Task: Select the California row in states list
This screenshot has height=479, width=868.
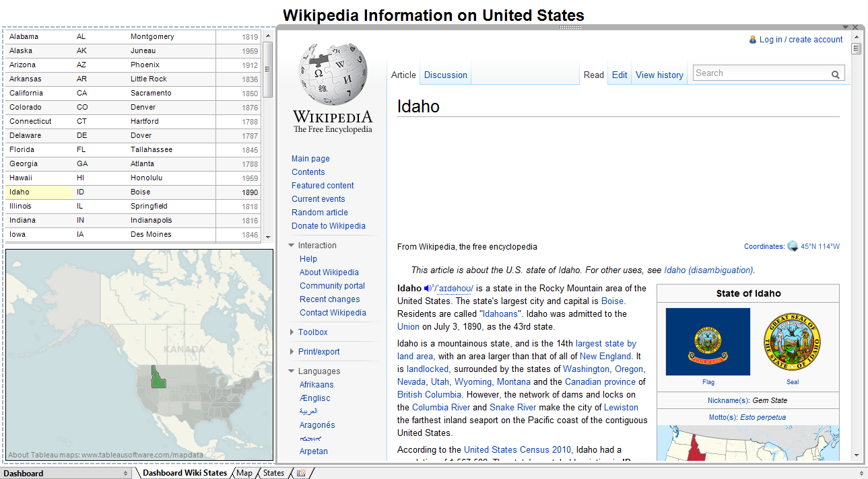Action: (x=133, y=94)
